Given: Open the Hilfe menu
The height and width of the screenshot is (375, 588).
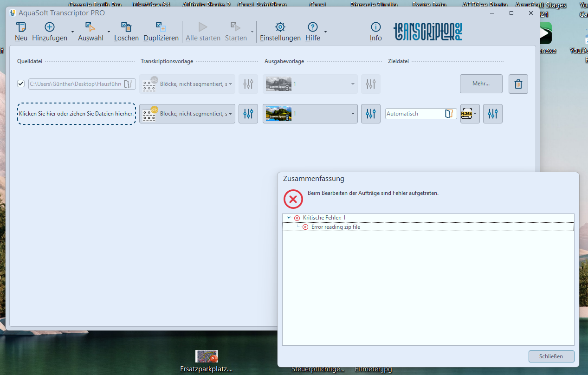Looking at the screenshot, I should 313,32.
